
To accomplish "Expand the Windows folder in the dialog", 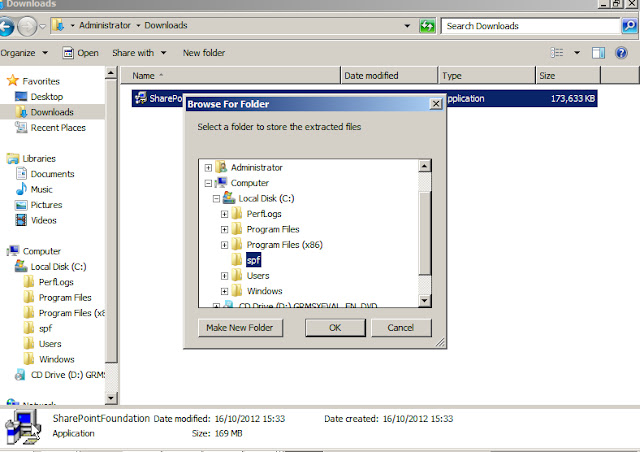I will (224, 292).
